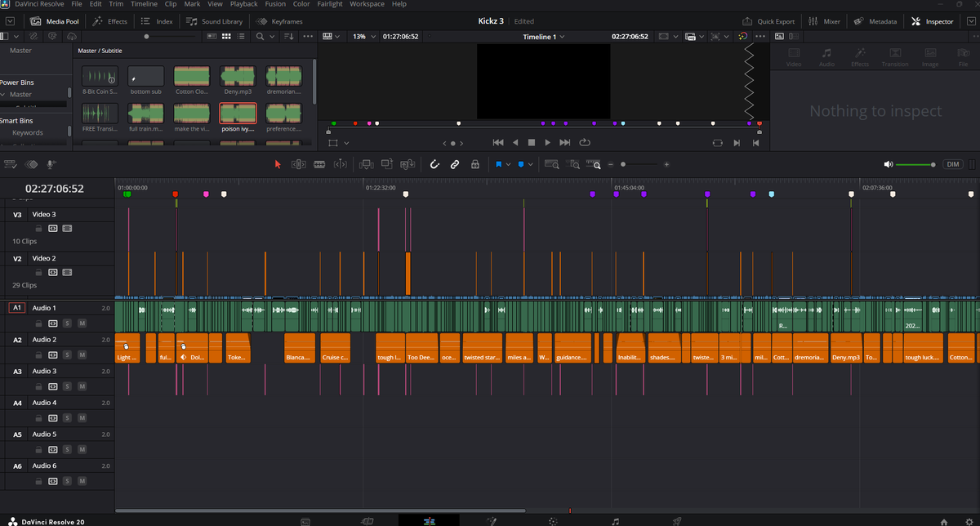Toggle timeline snapping magnet
Viewport: 980px width, 526px height.
click(x=434, y=164)
